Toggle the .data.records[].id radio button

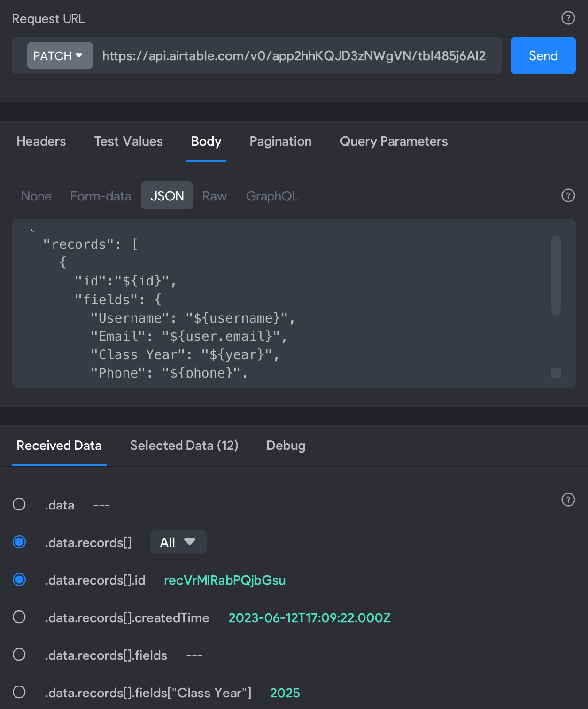pyautogui.click(x=19, y=579)
